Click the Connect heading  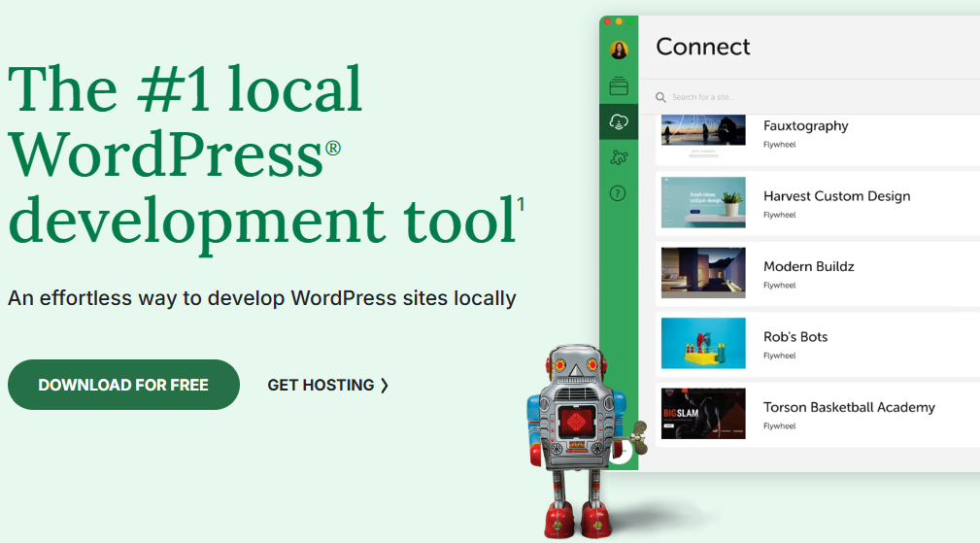click(702, 47)
